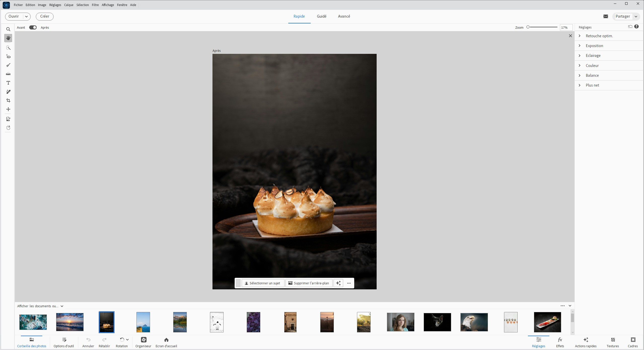Screen dimensions: 644x350
Task: Click the Ecran d'accueil home icon
Action: coord(166,340)
